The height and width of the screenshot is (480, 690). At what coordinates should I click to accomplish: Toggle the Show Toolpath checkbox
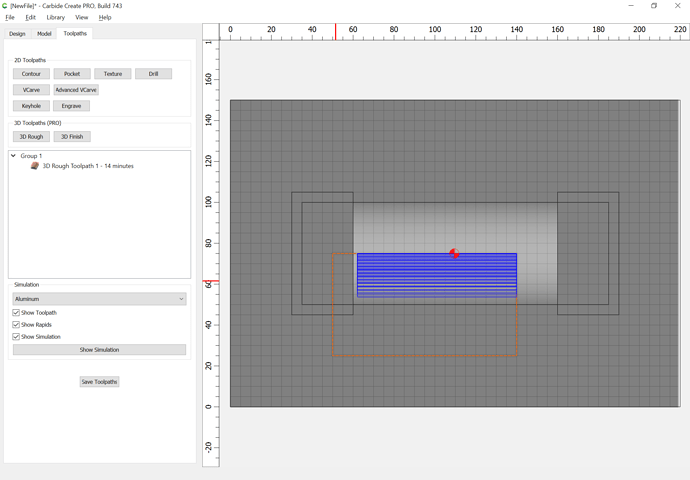click(x=16, y=313)
